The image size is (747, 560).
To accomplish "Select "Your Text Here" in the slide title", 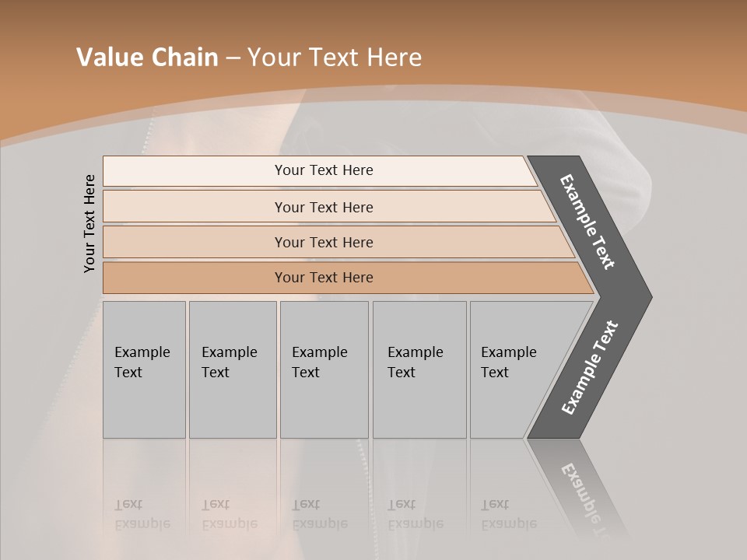I will [335, 58].
